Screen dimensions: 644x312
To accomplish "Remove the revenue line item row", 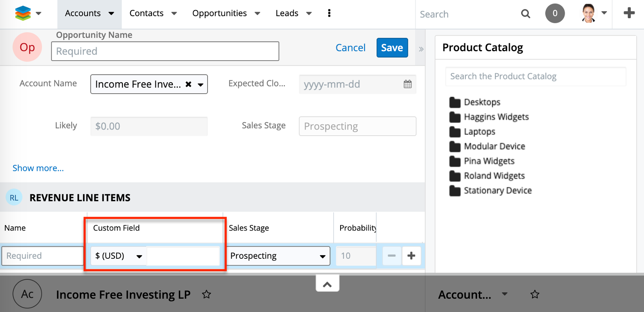I will (391, 256).
